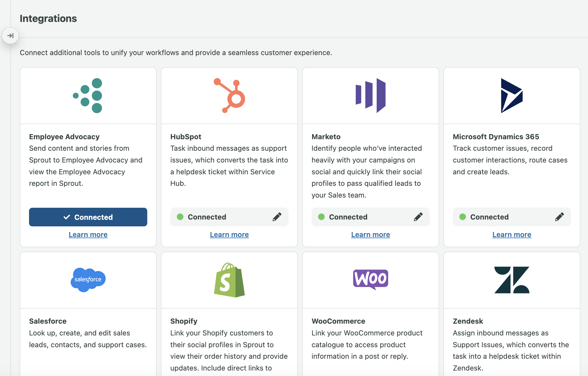Click the HubSpot description about Service Hub

pyautogui.click(x=229, y=166)
